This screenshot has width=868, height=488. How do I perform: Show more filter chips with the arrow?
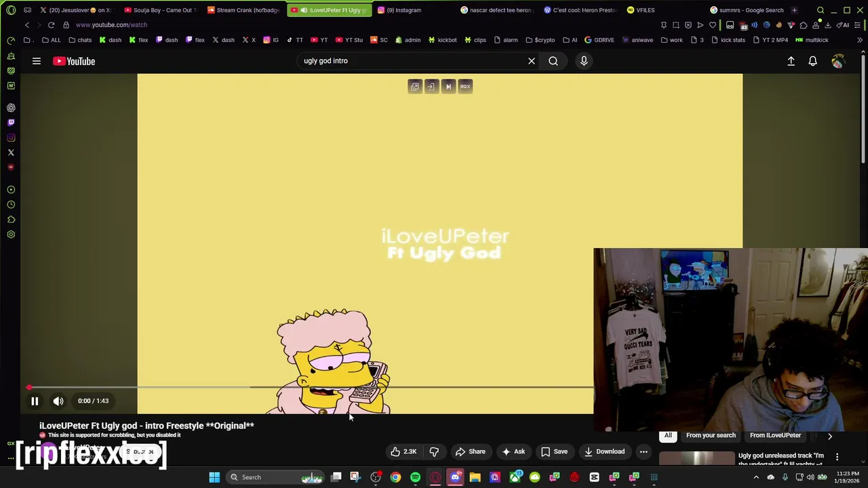[830, 436]
